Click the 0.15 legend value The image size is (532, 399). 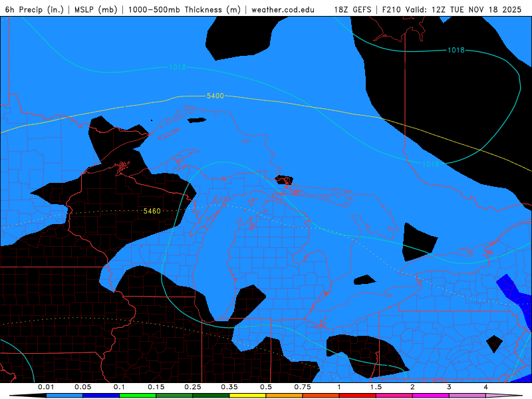tap(156, 387)
